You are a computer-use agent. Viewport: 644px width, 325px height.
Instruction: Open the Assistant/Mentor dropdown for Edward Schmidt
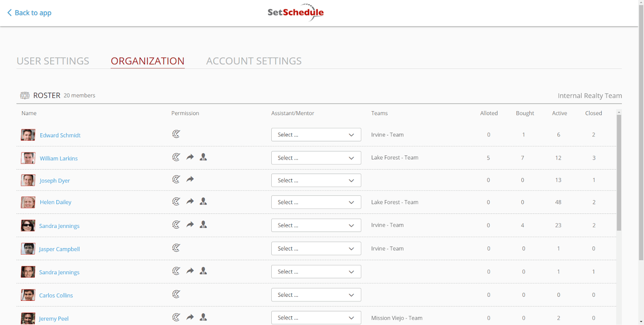(x=316, y=134)
